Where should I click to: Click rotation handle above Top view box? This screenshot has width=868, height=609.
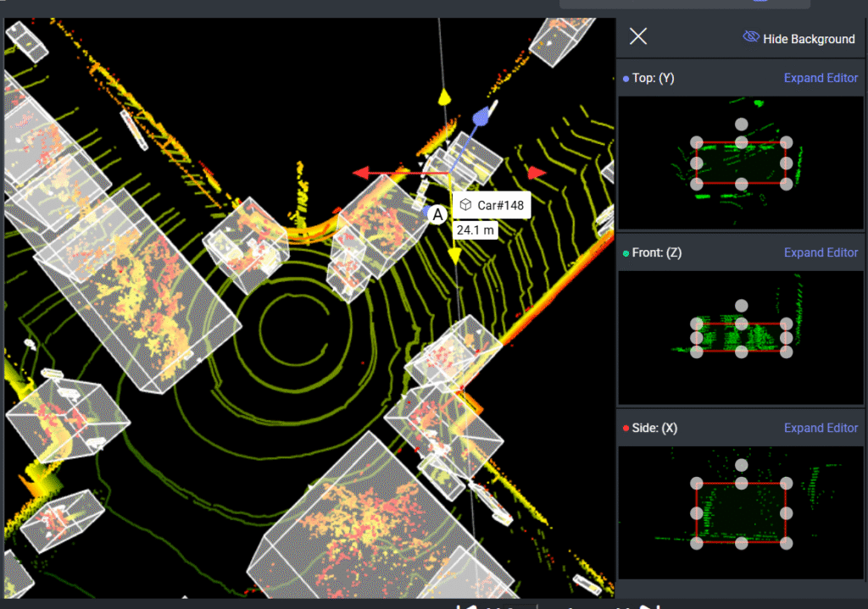pos(742,124)
